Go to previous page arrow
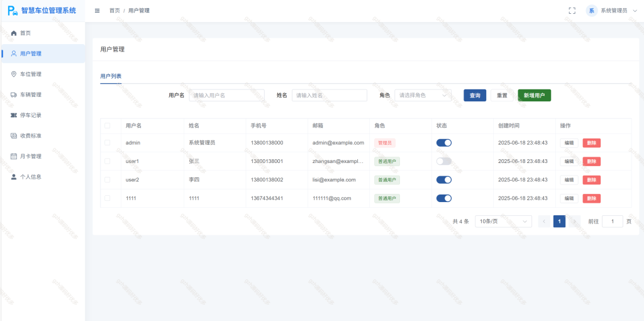 point(544,222)
